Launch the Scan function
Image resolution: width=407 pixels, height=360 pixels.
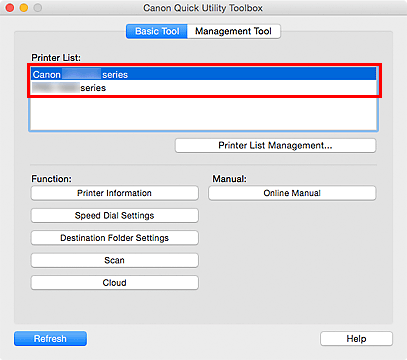(x=115, y=260)
